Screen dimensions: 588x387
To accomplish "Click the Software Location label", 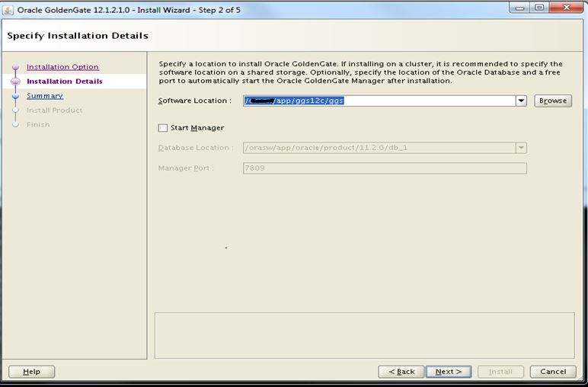I will [195, 101].
